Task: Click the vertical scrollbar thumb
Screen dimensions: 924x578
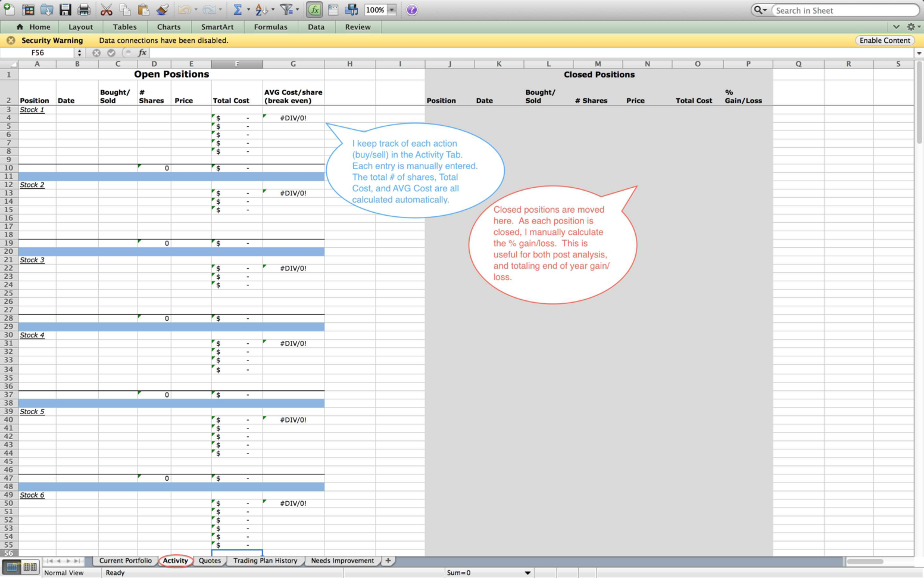Action: pyautogui.click(x=919, y=101)
